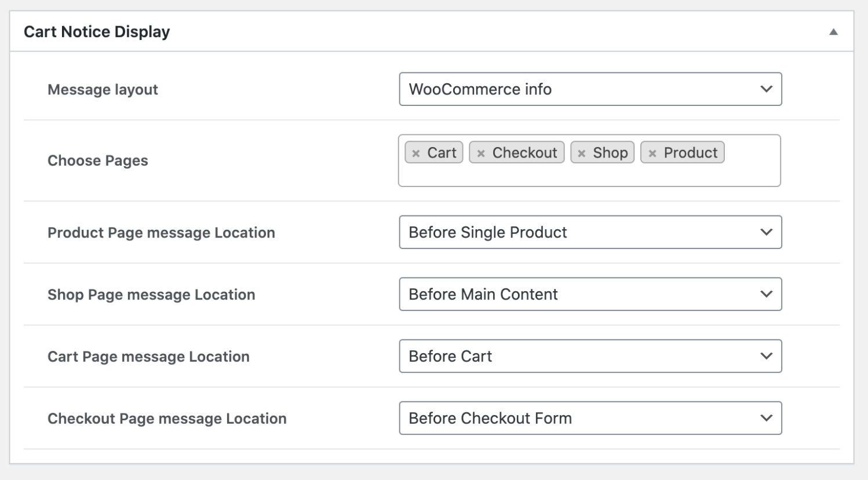
Task: Remove the Cart page tag
Action: click(417, 152)
